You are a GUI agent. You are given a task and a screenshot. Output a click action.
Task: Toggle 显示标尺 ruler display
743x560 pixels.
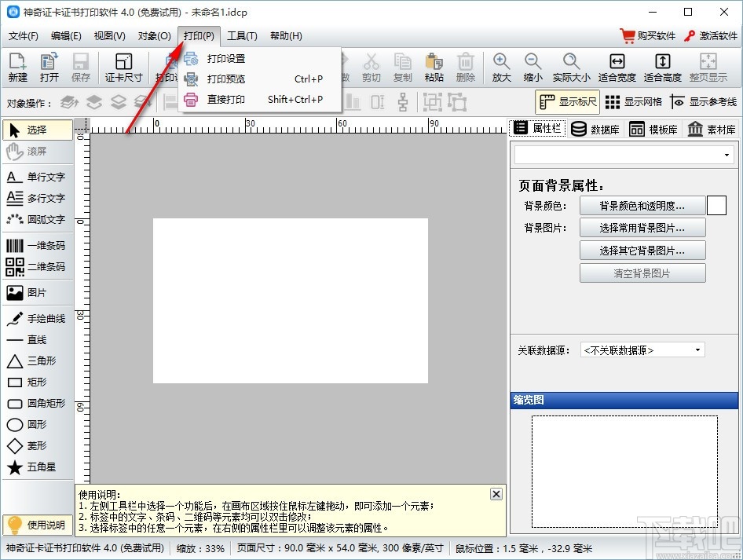pos(567,102)
